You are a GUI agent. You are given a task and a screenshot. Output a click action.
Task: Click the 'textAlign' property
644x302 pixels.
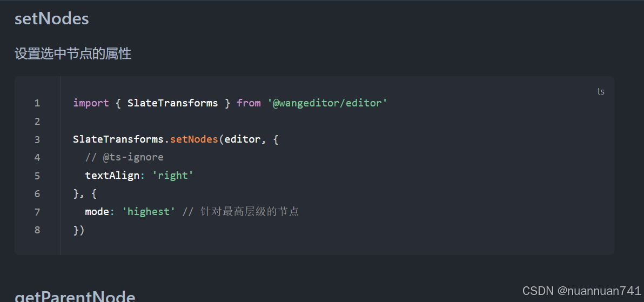coord(112,176)
